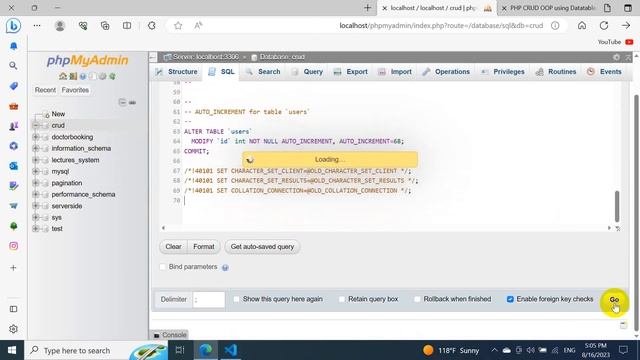Enable Bind parameters checkbox

point(163,267)
